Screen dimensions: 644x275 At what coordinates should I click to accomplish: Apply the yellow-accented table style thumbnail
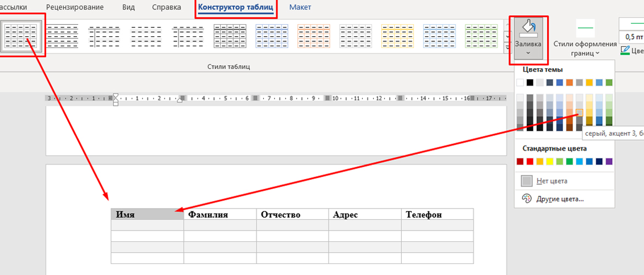[x=397, y=37]
